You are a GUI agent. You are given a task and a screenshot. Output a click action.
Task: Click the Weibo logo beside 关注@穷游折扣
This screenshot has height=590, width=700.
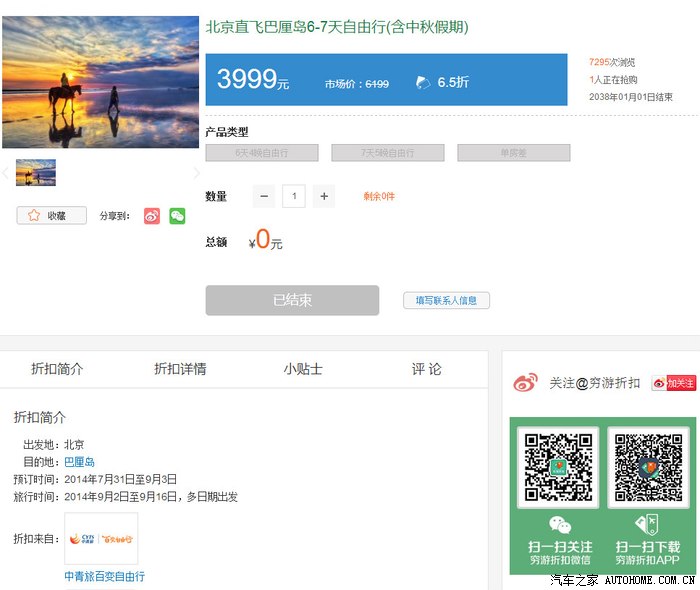pyautogui.click(x=525, y=383)
